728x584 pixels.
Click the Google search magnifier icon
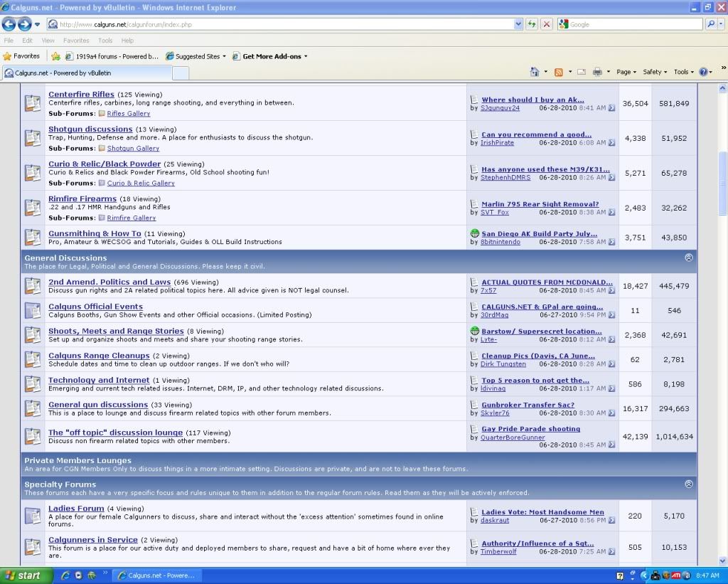(x=712, y=24)
